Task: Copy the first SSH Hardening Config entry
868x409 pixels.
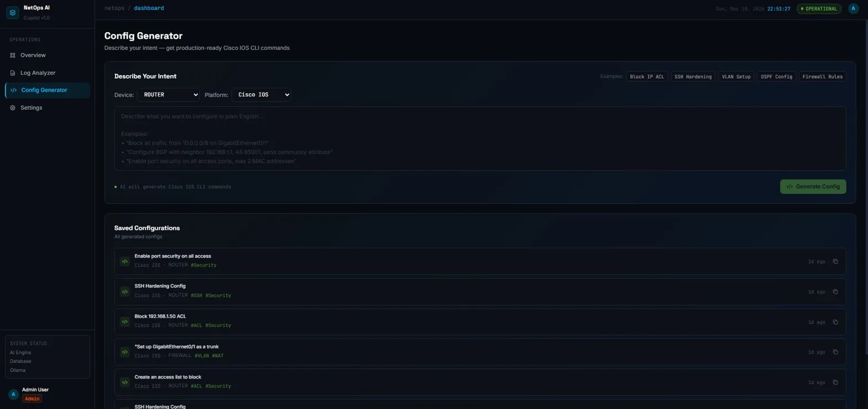Action: click(x=835, y=292)
